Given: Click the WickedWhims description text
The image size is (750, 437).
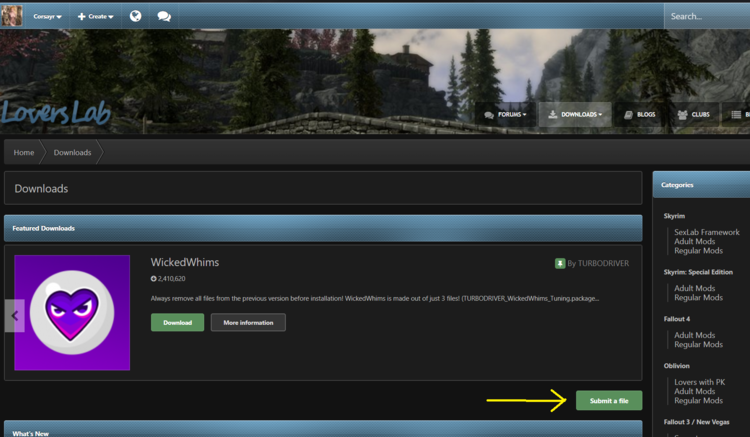Looking at the screenshot, I should tap(375, 298).
